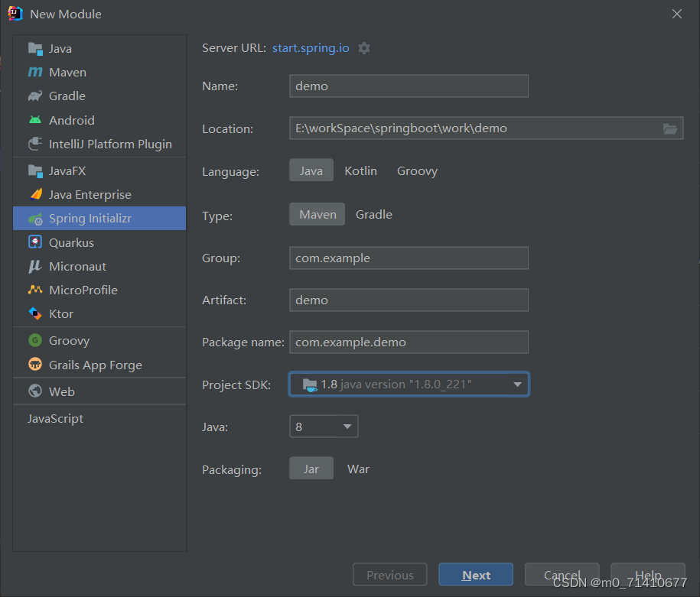Viewport: 700px width, 597px height.
Task: Open the Server URL settings gear
Action: coord(363,47)
